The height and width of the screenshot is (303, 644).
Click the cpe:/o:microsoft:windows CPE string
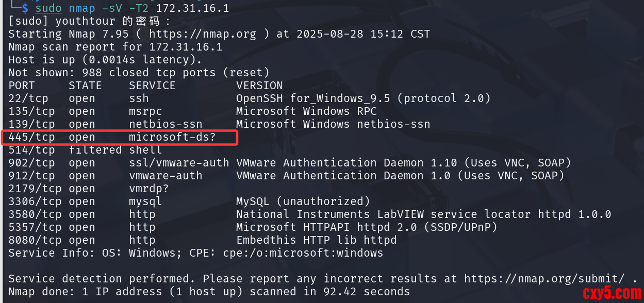click(x=303, y=253)
